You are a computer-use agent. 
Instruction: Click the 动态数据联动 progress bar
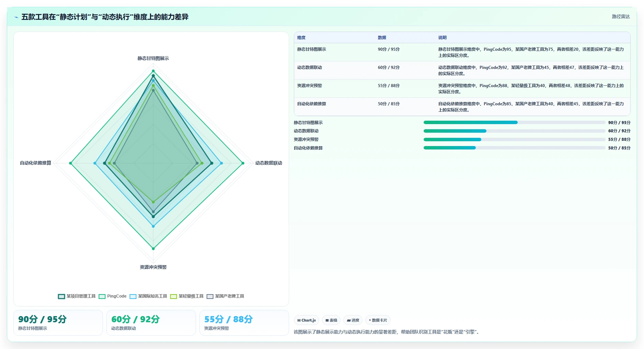click(x=514, y=131)
